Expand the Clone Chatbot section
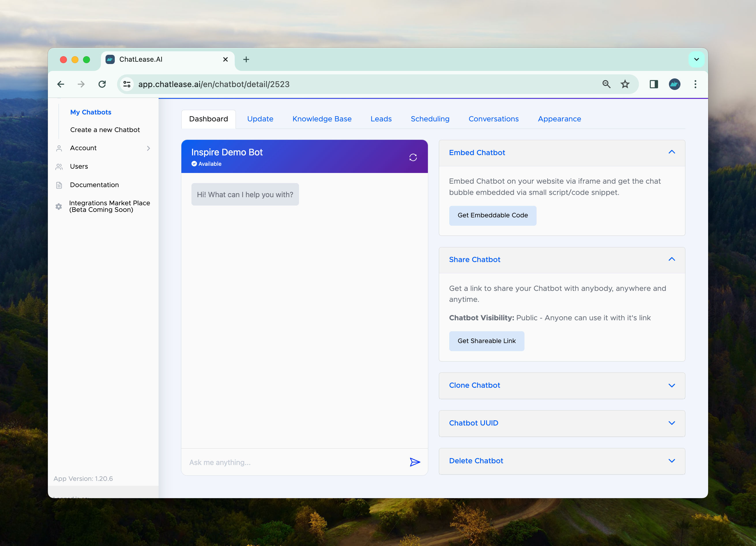 672,385
